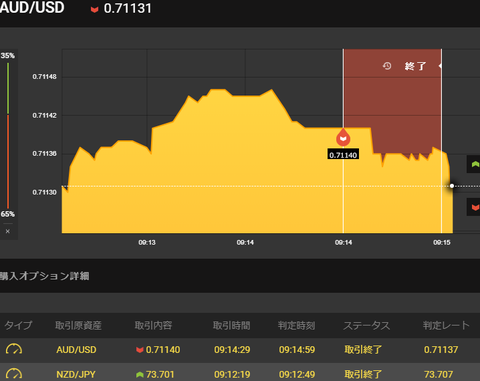Click the gauge type icon in AUD/USD row
The height and width of the screenshot is (381, 480).
click(14, 349)
